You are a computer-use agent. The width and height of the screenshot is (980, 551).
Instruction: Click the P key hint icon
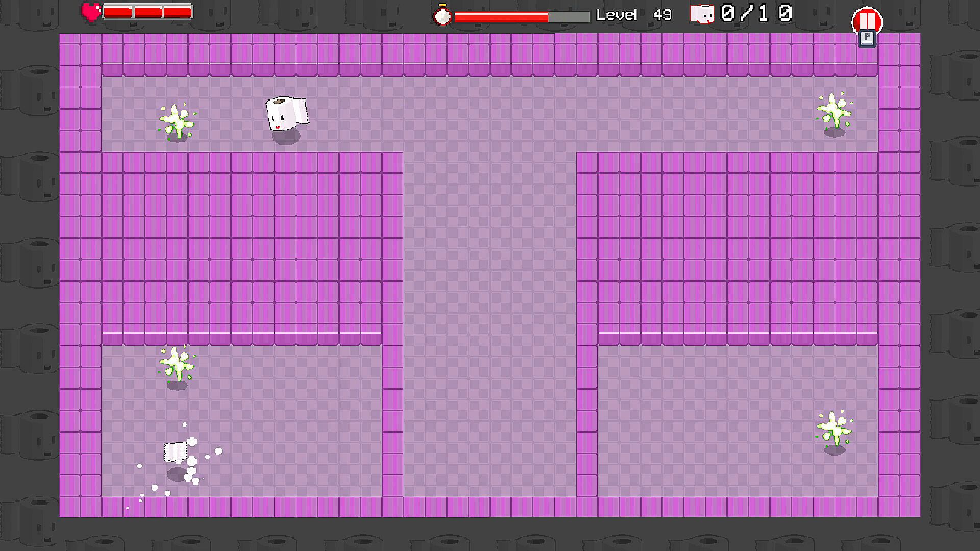point(867,39)
